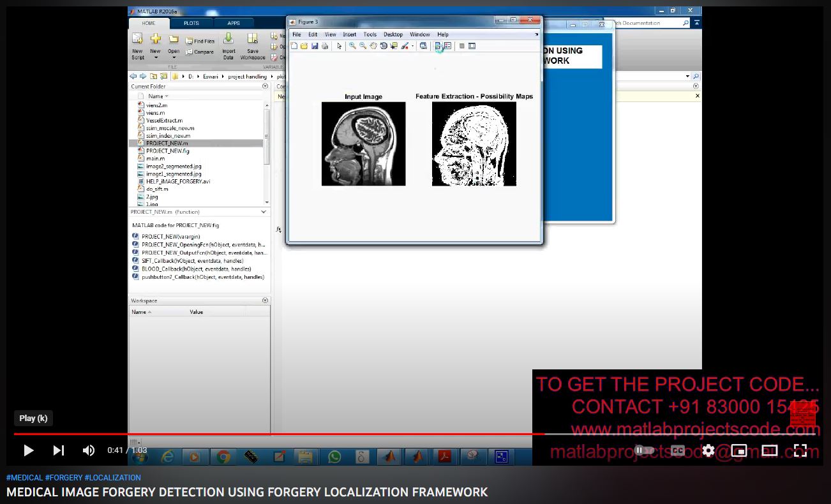Click the #MEDICAL hashtag link

[x=24, y=477]
